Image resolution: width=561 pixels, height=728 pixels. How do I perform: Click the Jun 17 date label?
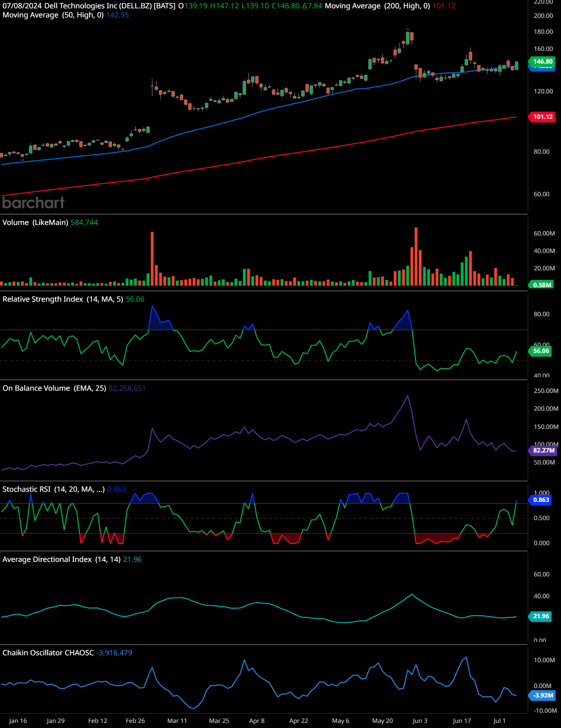(x=462, y=721)
